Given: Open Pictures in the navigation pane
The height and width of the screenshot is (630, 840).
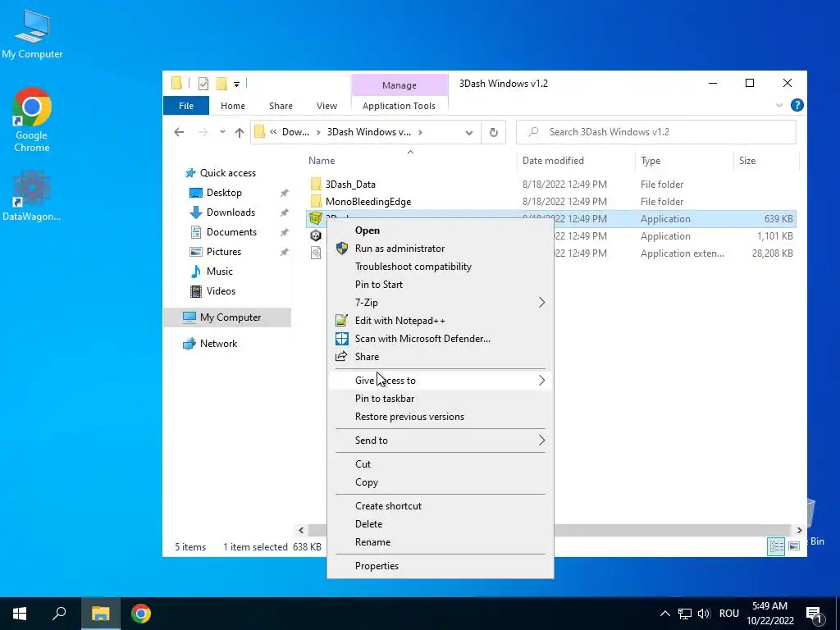Looking at the screenshot, I should pyautogui.click(x=223, y=252).
